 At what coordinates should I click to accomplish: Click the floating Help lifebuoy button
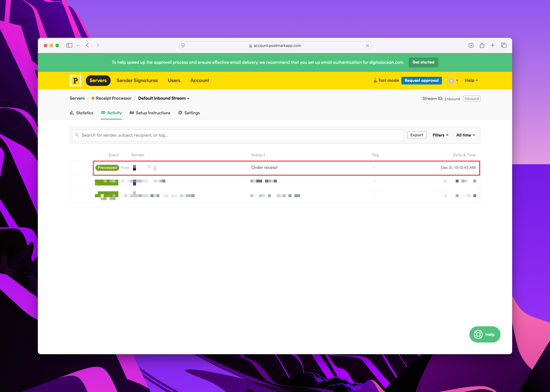click(485, 334)
